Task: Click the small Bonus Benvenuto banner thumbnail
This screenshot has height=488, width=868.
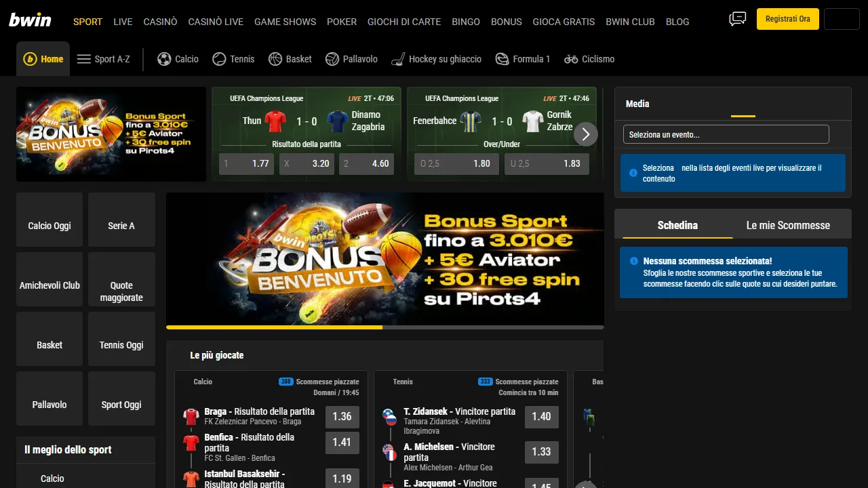Action: (111, 134)
